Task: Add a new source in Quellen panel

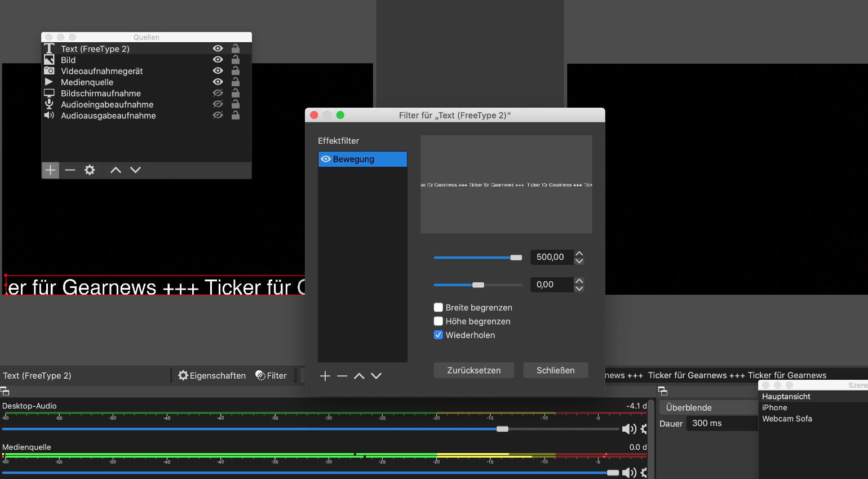Action: pos(50,170)
